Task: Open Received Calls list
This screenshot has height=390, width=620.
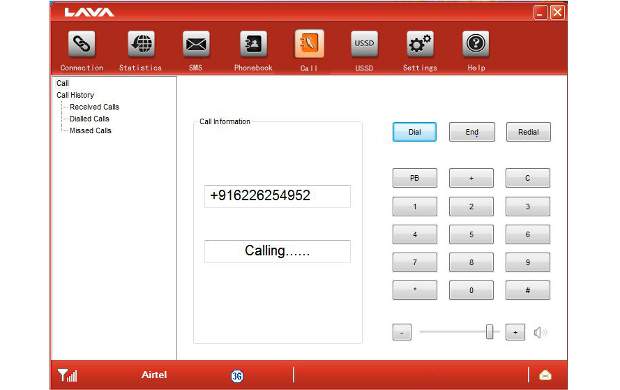Action: (x=94, y=107)
